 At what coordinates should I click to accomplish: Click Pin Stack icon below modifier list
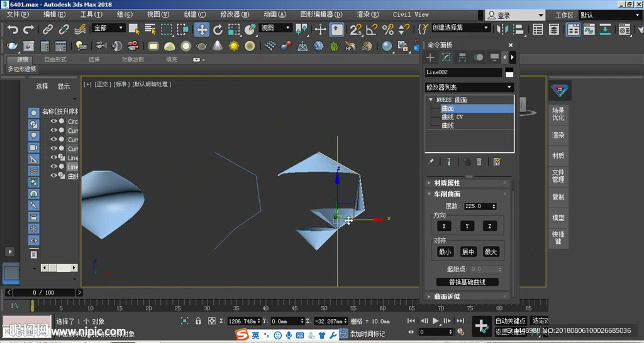[430, 162]
